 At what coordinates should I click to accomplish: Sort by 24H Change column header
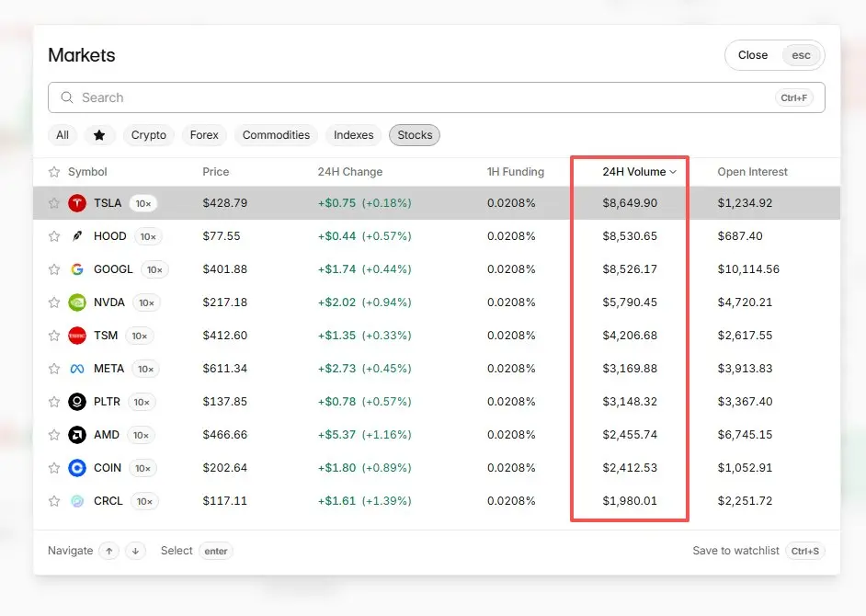(x=349, y=172)
